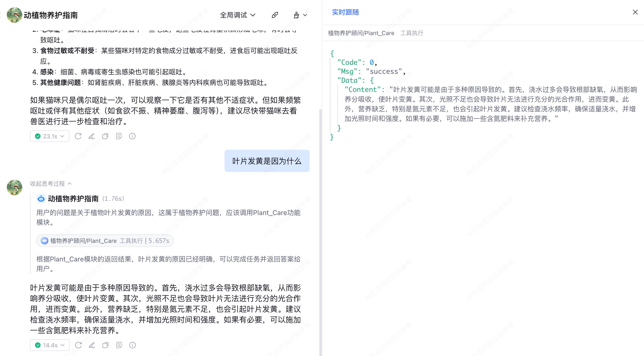Copy the cat vomiting reply text
Image resolution: width=644 pixels, height=356 pixels.
(105, 136)
